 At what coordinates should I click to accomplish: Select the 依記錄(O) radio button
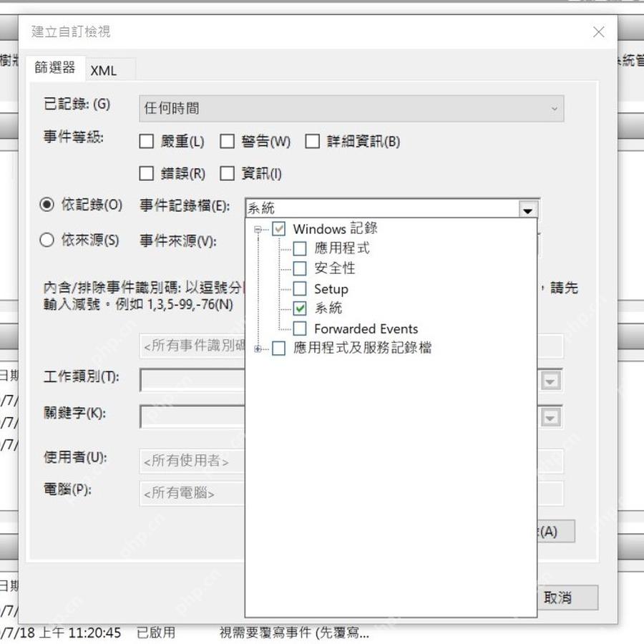(47, 205)
